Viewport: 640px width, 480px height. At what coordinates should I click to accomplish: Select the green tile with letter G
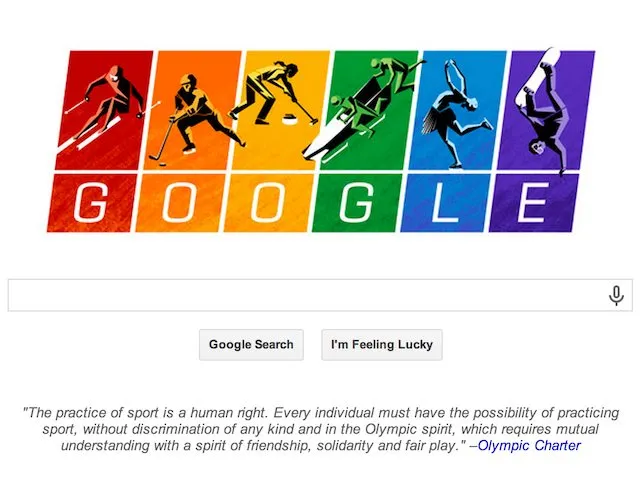click(357, 202)
